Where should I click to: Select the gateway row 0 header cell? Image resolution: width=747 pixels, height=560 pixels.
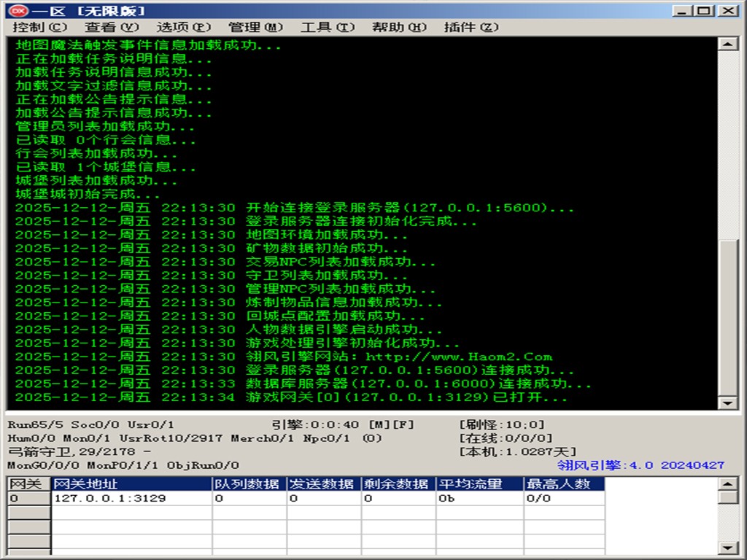click(29, 498)
